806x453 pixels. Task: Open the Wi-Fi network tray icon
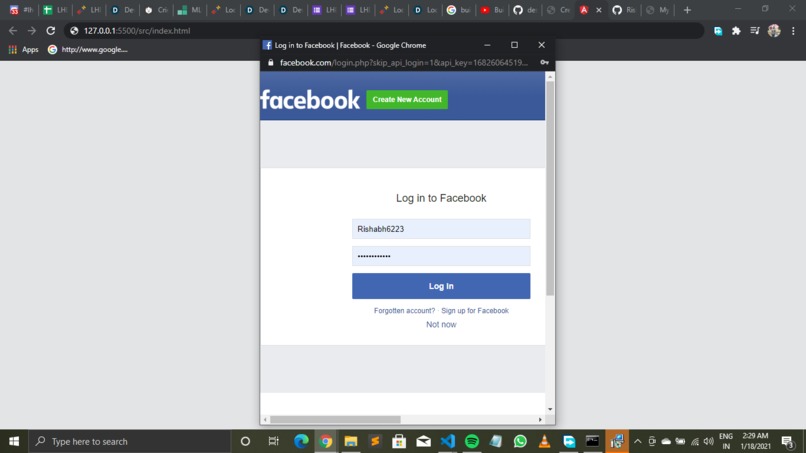point(695,441)
